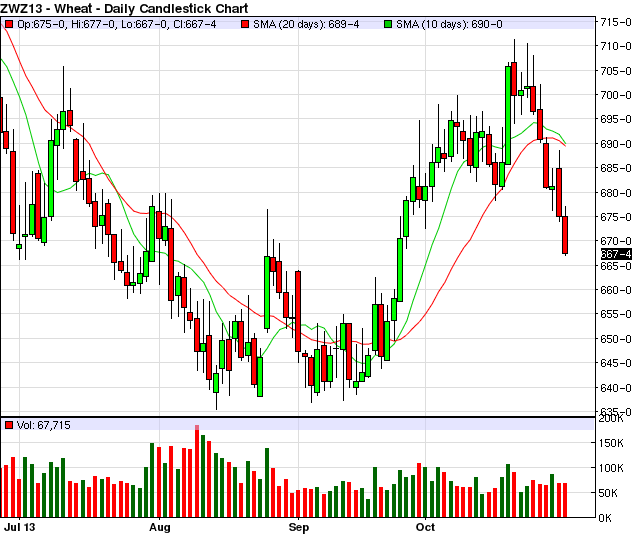640x536 pixels.
Task: Click the Jul 13 date axis label
Action: coord(20,527)
